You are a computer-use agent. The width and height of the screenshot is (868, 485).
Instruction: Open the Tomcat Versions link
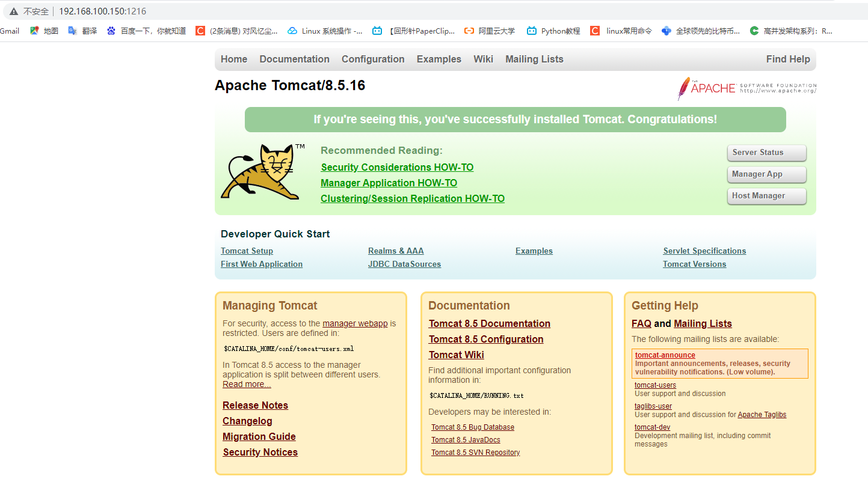[695, 264]
